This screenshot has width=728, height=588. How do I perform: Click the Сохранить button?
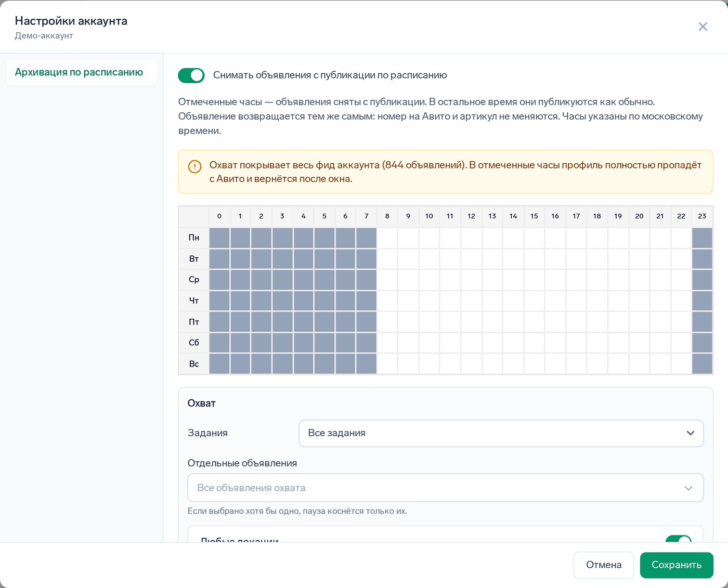click(x=677, y=565)
